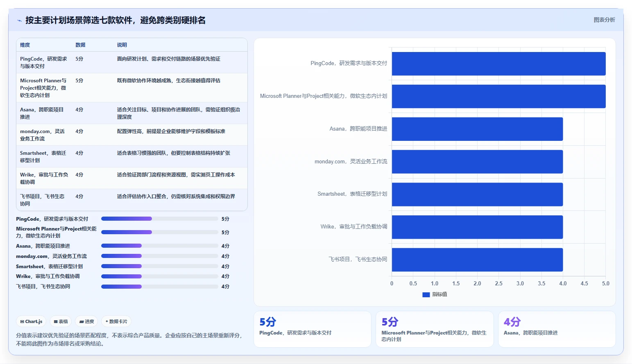632x364 pixels.
Task: Select the table cell 'PingCode，研发需求与版本交付'
Action: [x=44, y=62]
